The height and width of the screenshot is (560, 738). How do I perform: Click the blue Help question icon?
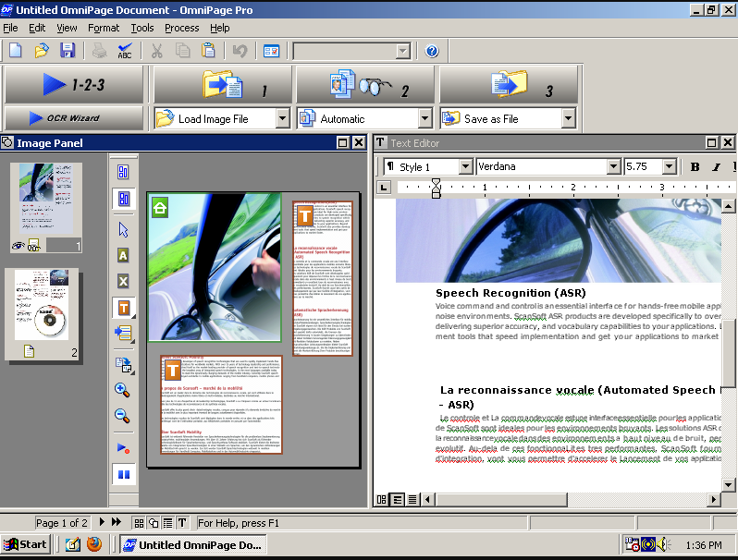[x=432, y=51]
